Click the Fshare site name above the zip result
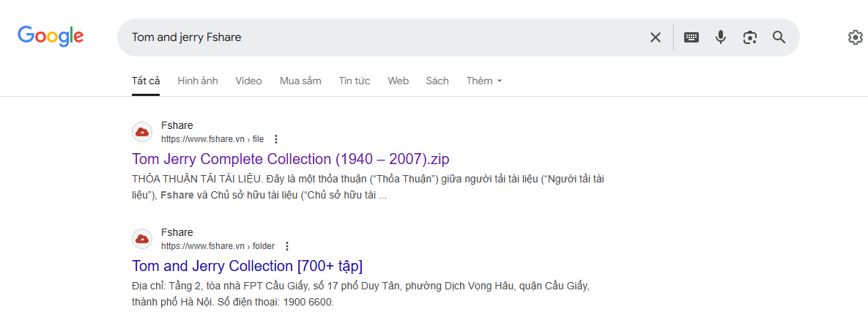The height and width of the screenshot is (326, 868). coord(177,126)
